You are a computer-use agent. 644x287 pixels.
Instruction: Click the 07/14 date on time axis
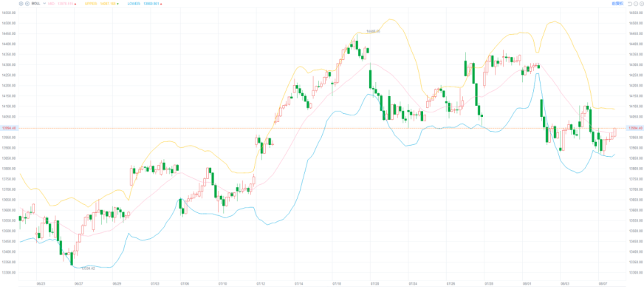[x=299, y=284]
